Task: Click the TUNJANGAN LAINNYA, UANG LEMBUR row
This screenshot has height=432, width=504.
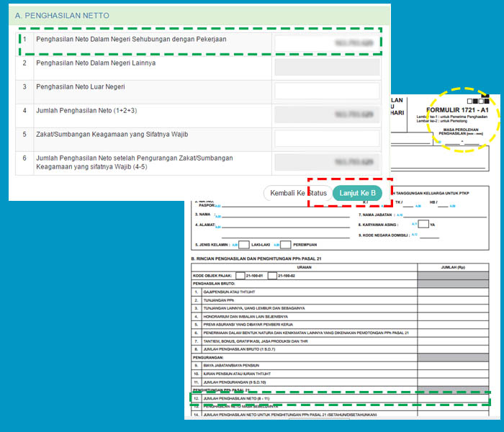Action: [x=340, y=308]
